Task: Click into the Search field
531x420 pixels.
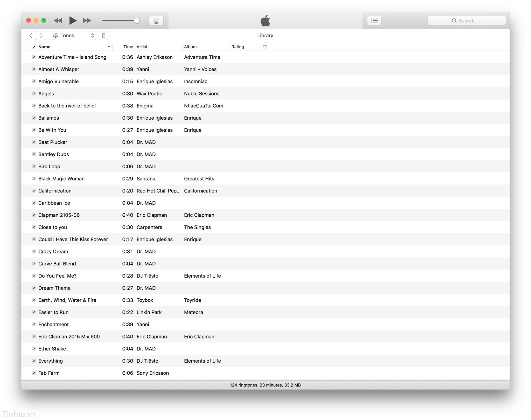Action: (466, 21)
